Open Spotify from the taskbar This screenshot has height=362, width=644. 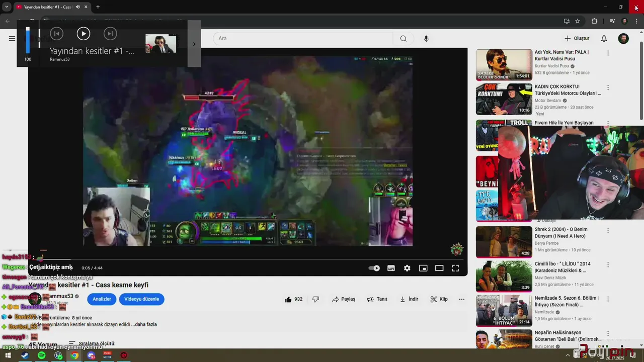(x=41, y=355)
